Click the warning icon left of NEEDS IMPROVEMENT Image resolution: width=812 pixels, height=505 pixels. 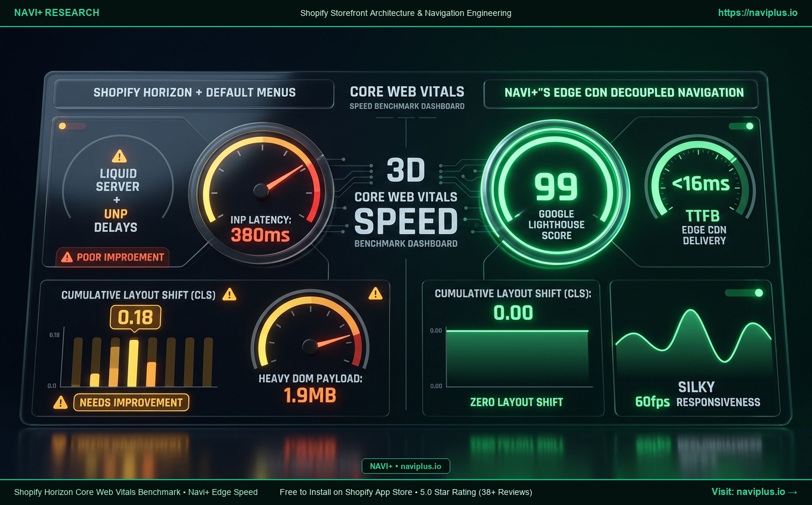click(x=60, y=402)
